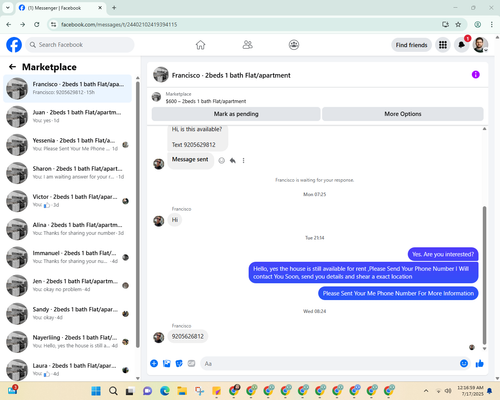Open conversation information purple icon
This screenshot has height=400, width=500.
click(x=476, y=75)
